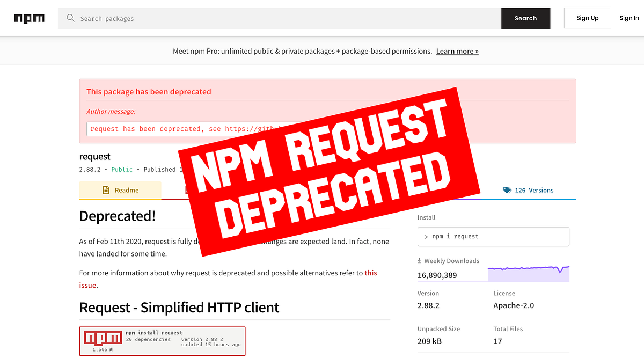Click the terminal prompt icon in the install box
The image size is (644, 358).
tap(428, 236)
